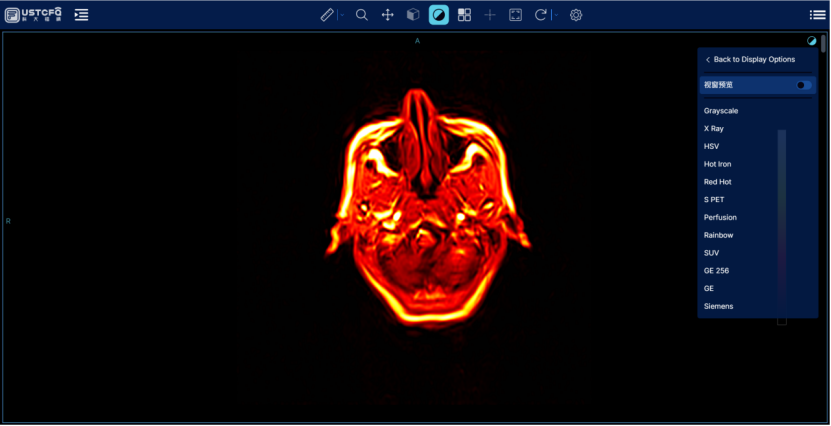Click the fullscreen capture icon

(x=515, y=15)
